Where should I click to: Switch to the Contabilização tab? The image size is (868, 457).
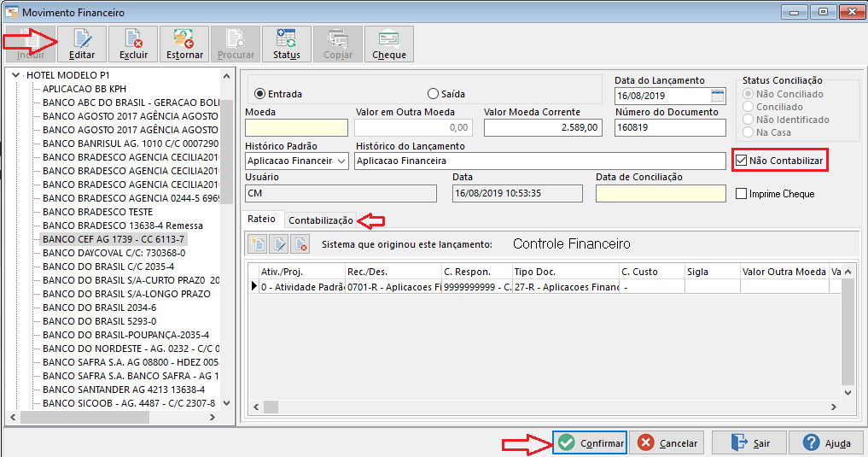321,220
